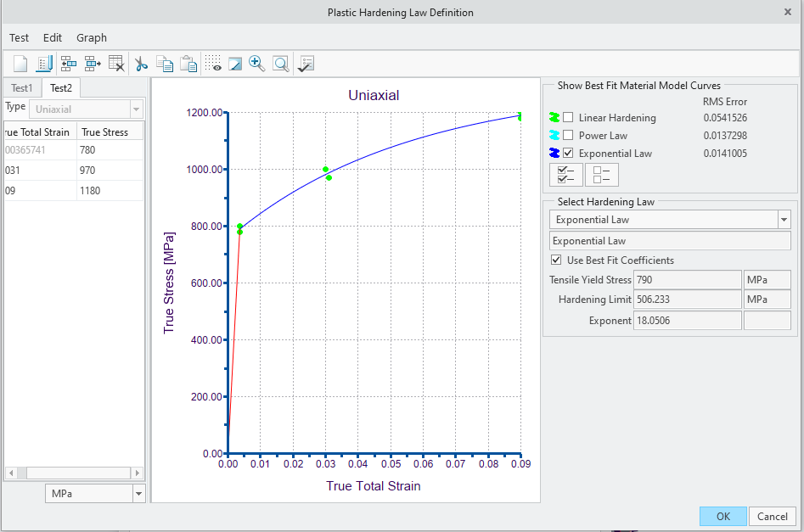The image size is (804, 532).
Task: Click the zoom in magnifier icon
Action: pyautogui.click(x=256, y=64)
